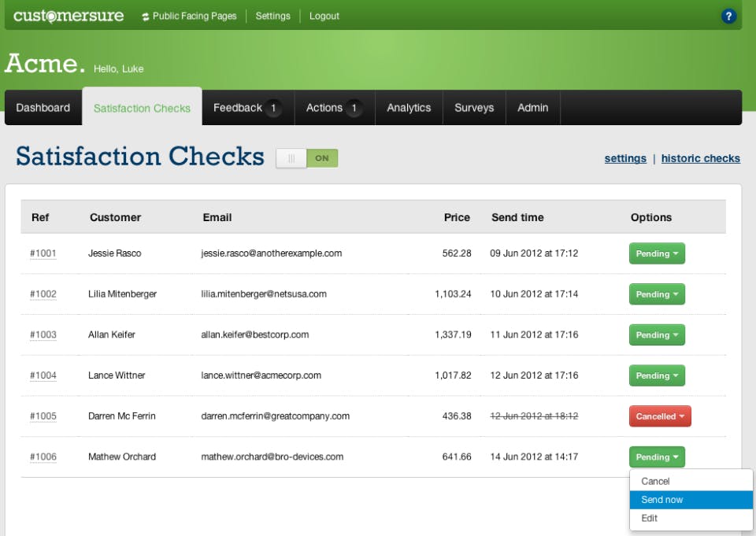Open the settings link beside historic checks
The width and height of the screenshot is (756, 536).
(x=625, y=158)
